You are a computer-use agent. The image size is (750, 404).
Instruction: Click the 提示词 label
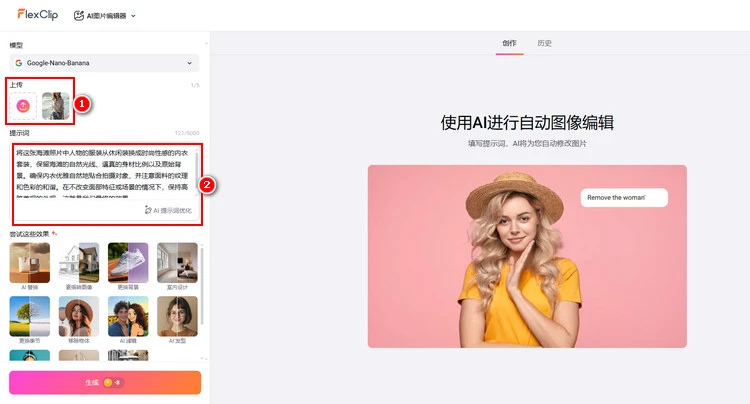tap(20, 133)
